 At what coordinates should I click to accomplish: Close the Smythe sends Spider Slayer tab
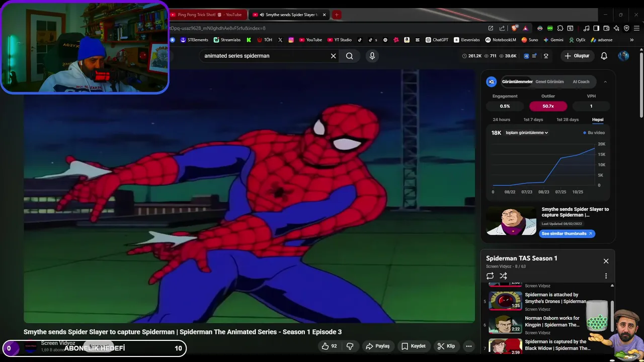pos(324,15)
